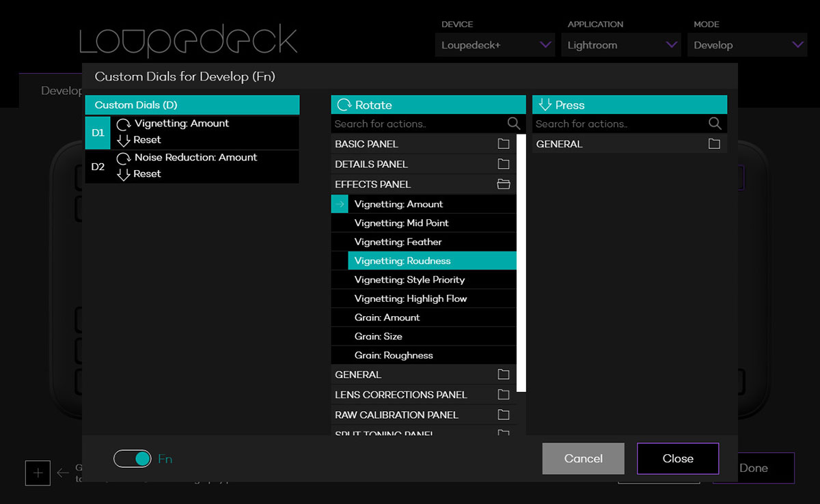Click the 'Reset' press text under D2
Screen dimensions: 820x504
[147, 174]
